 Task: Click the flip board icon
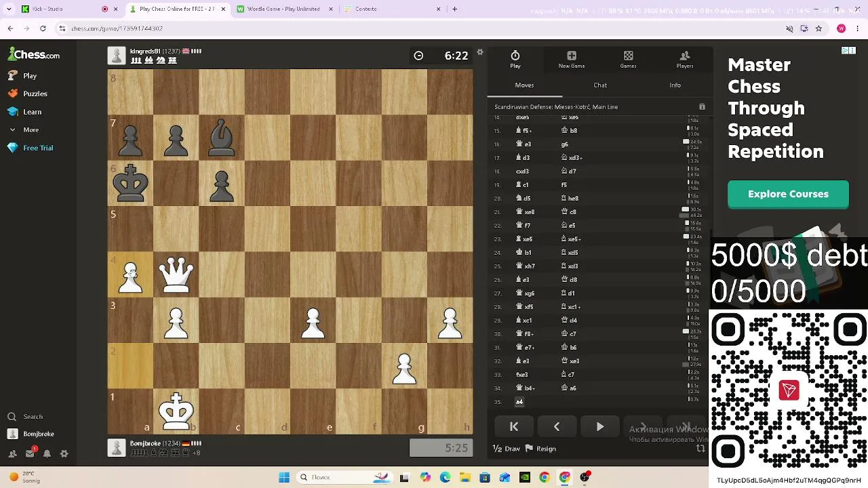701,449
